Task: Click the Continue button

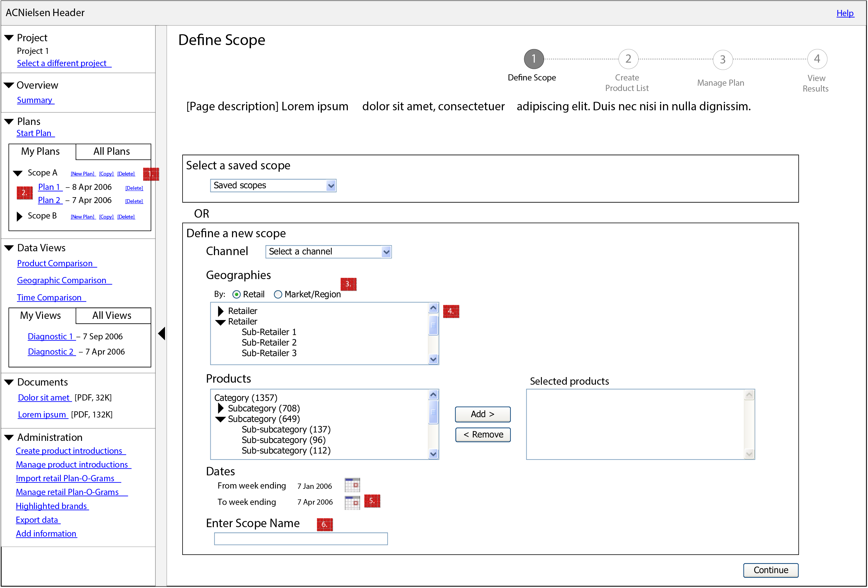Action: (x=771, y=570)
